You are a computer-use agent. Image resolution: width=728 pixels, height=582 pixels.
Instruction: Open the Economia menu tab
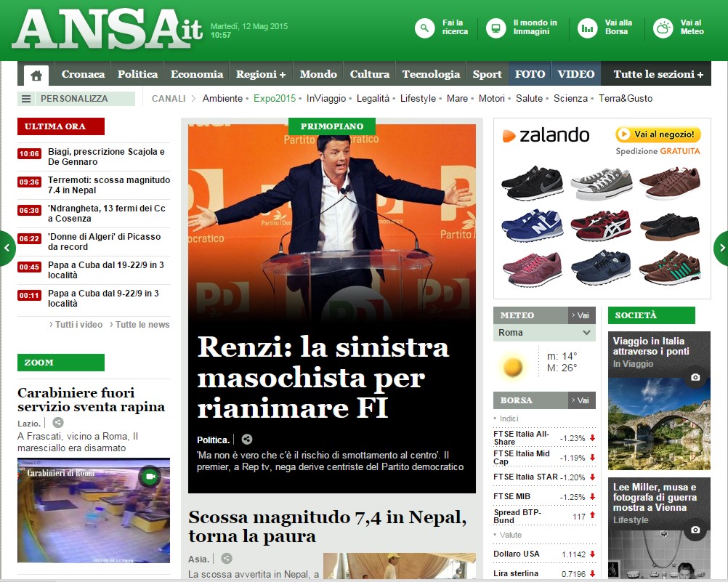click(x=197, y=74)
